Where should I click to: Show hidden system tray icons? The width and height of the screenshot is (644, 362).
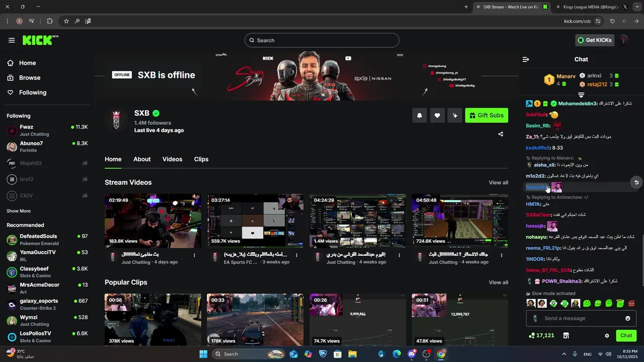coord(564,354)
